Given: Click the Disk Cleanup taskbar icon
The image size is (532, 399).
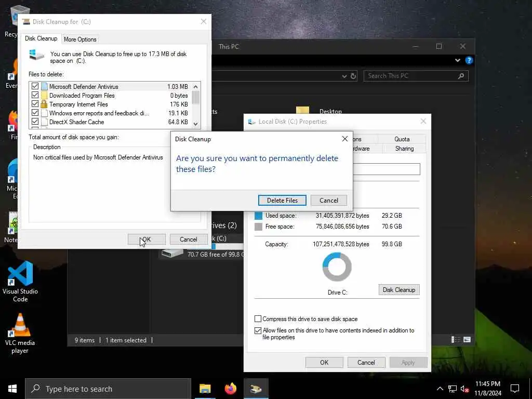Looking at the screenshot, I should click(x=256, y=389).
